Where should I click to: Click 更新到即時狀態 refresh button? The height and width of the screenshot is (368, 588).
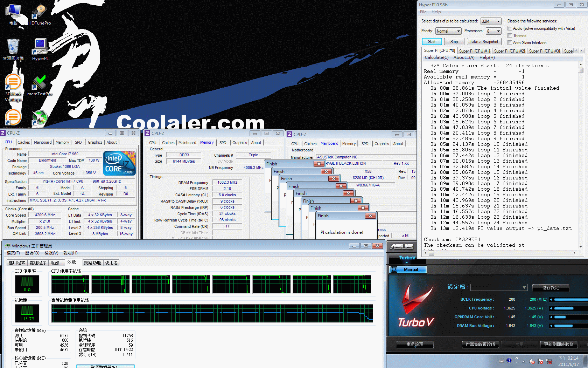coord(559,345)
